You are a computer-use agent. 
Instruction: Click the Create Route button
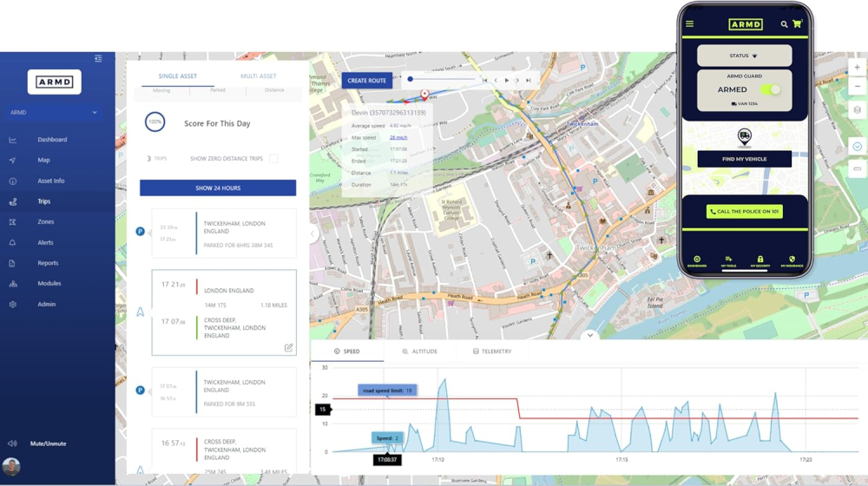click(366, 81)
